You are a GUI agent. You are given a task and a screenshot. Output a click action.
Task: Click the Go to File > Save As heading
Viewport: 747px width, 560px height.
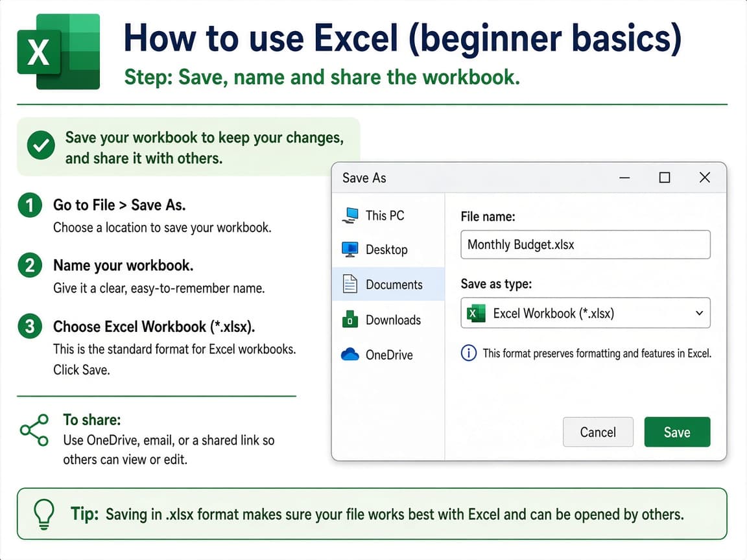click(x=119, y=205)
